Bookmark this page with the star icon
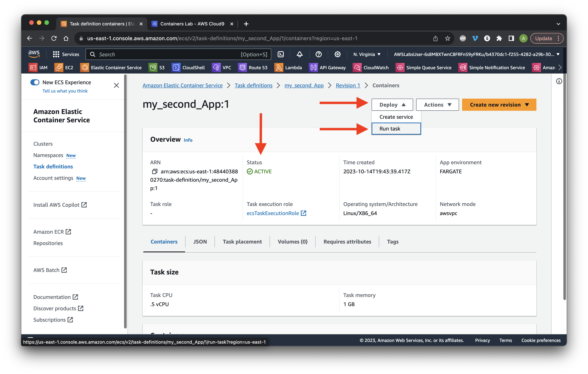This screenshot has height=374, width=588. pos(447,38)
